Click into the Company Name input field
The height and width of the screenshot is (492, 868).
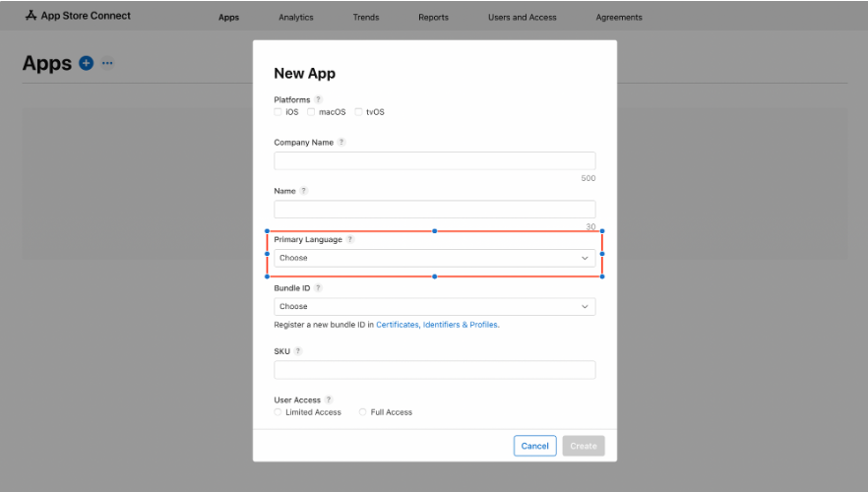434,160
